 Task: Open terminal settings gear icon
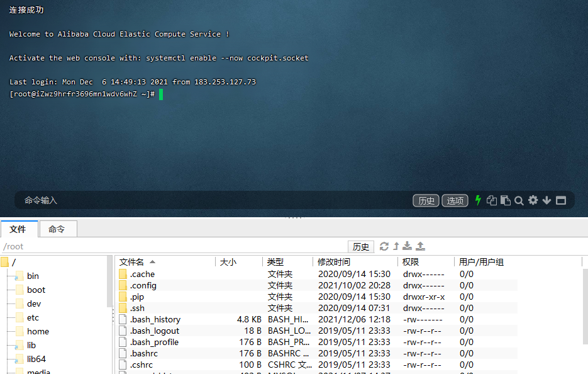click(x=533, y=200)
